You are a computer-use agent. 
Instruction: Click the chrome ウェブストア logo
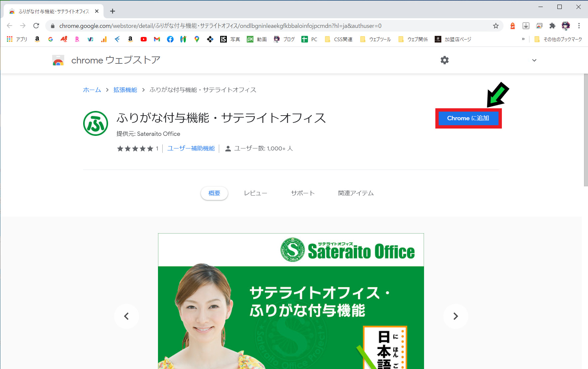point(106,60)
